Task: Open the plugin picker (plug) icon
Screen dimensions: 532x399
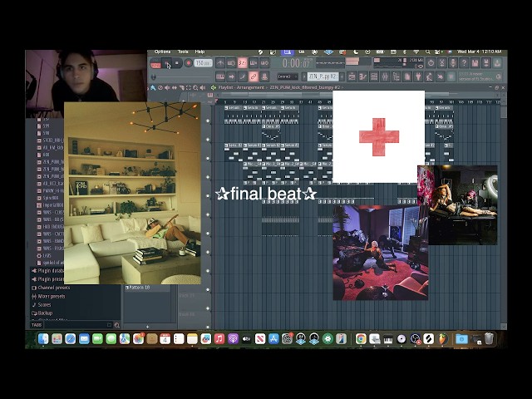Action: click(x=418, y=76)
